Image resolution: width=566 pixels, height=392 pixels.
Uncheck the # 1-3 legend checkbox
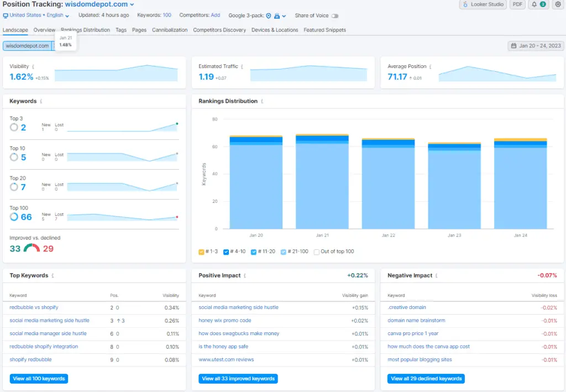201,252
